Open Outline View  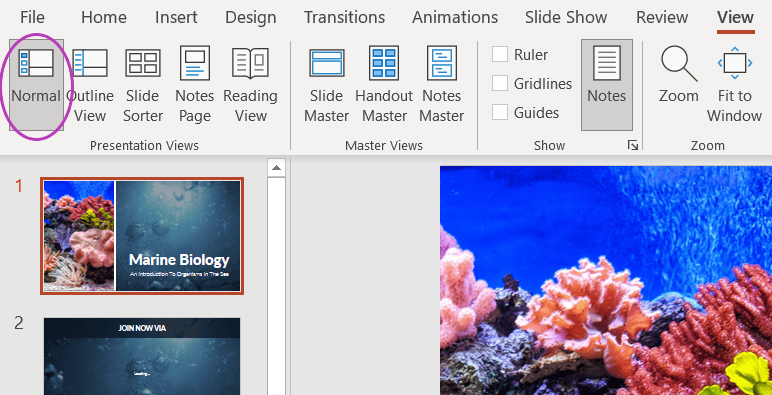90,85
